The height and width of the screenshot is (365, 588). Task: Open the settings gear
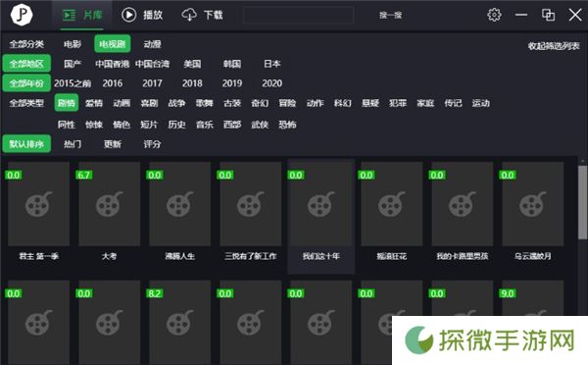point(494,15)
